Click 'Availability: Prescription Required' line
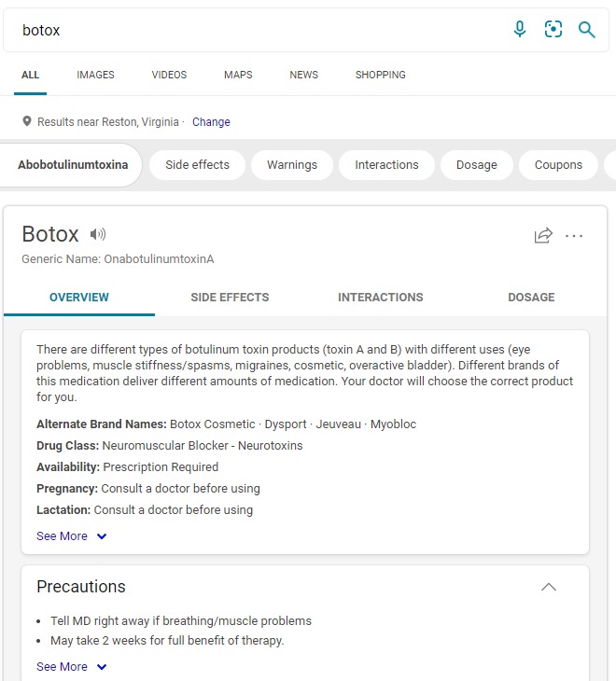Image resolution: width=616 pixels, height=681 pixels. point(127,467)
